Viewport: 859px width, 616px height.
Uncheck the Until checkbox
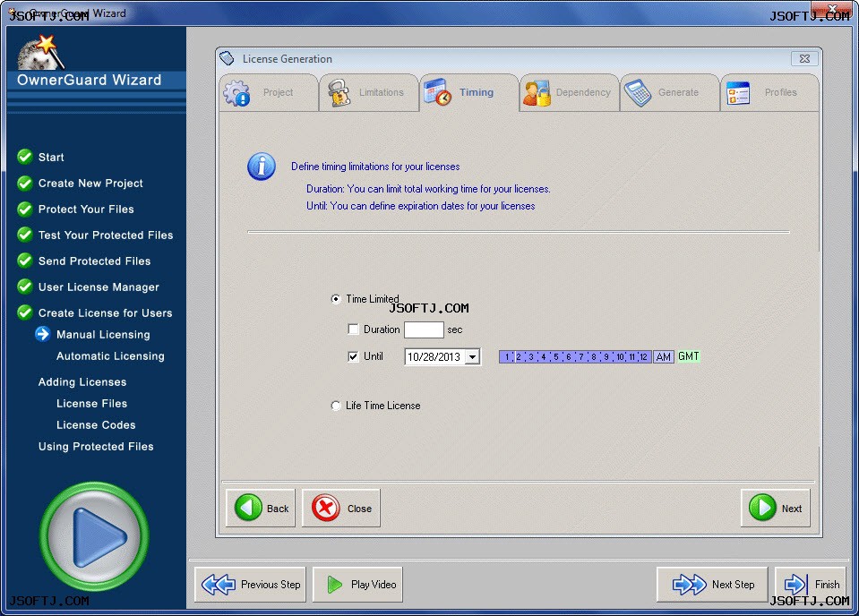click(x=353, y=356)
